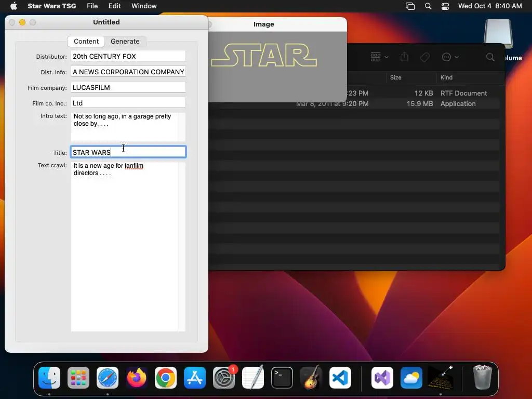The width and height of the screenshot is (532, 399).
Task: Click the Distributor input field
Action: [128, 56]
